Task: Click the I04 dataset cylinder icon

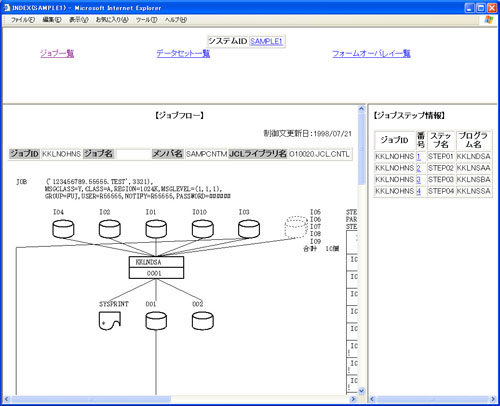Action: tap(63, 229)
